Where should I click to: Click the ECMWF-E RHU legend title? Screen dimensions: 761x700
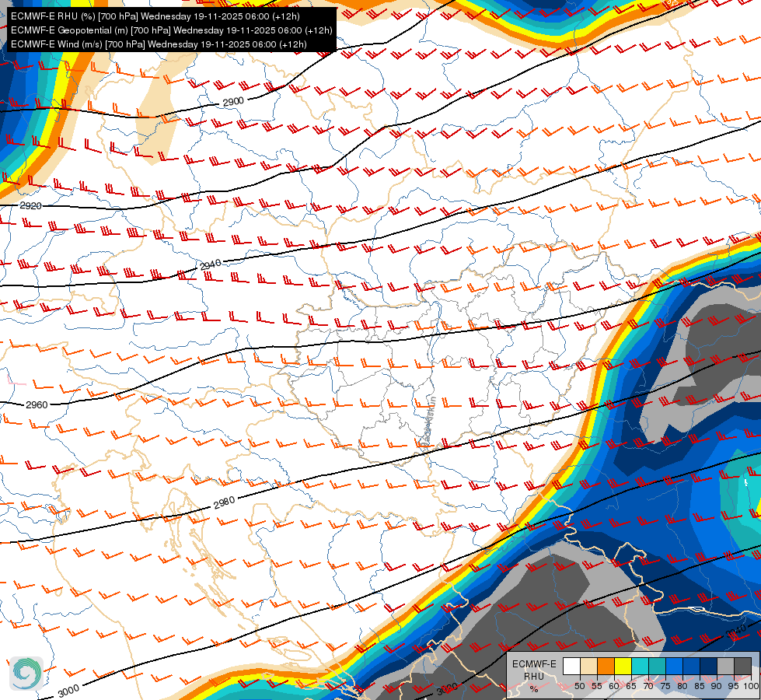[x=534, y=670]
